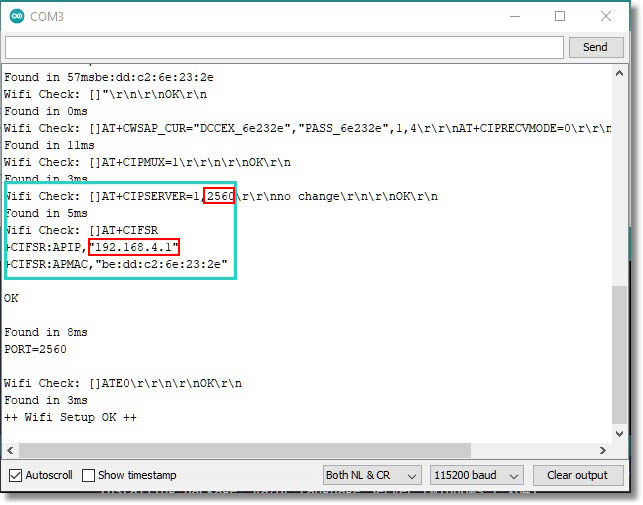Click the Send button
This screenshot has width=643, height=505.
(594, 47)
